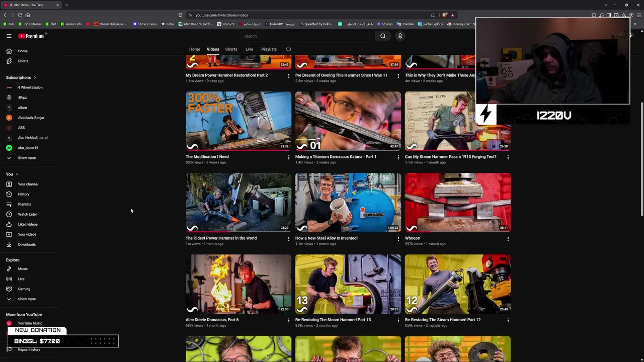
Task: Open video title The Oldest Power Hammer in the World
Action: [221, 238]
